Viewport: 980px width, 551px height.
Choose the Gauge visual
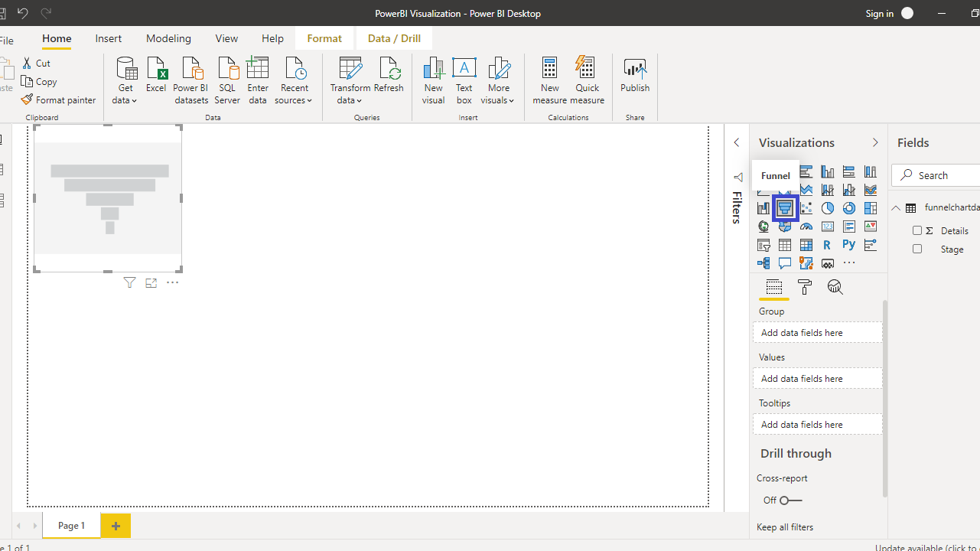[x=806, y=227]
